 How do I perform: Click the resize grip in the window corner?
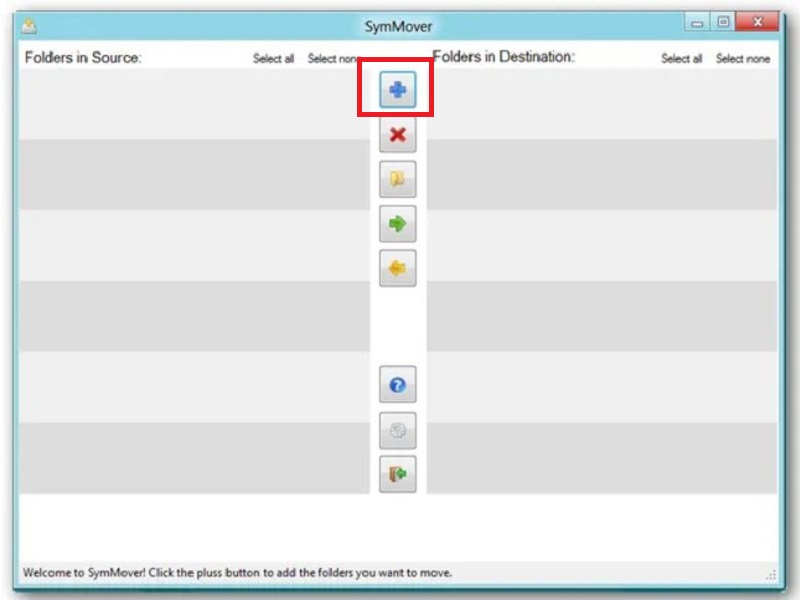[771, 575]
